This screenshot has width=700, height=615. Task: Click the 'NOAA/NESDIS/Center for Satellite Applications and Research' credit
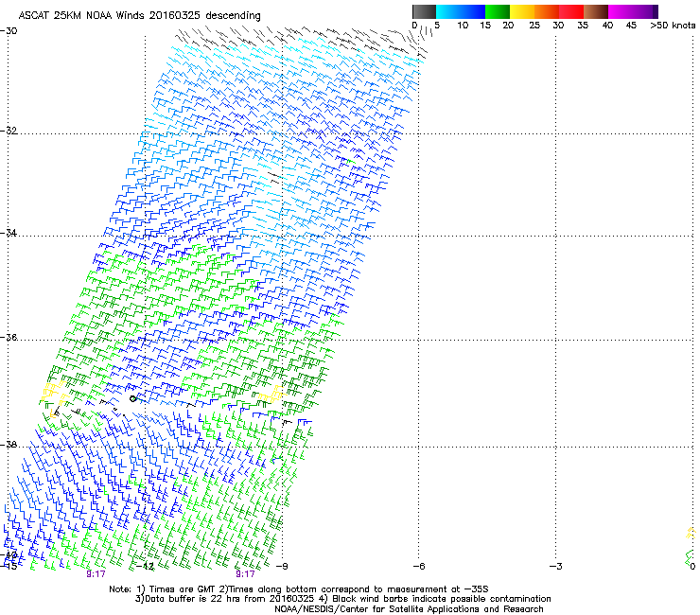(x=409, y=609)
